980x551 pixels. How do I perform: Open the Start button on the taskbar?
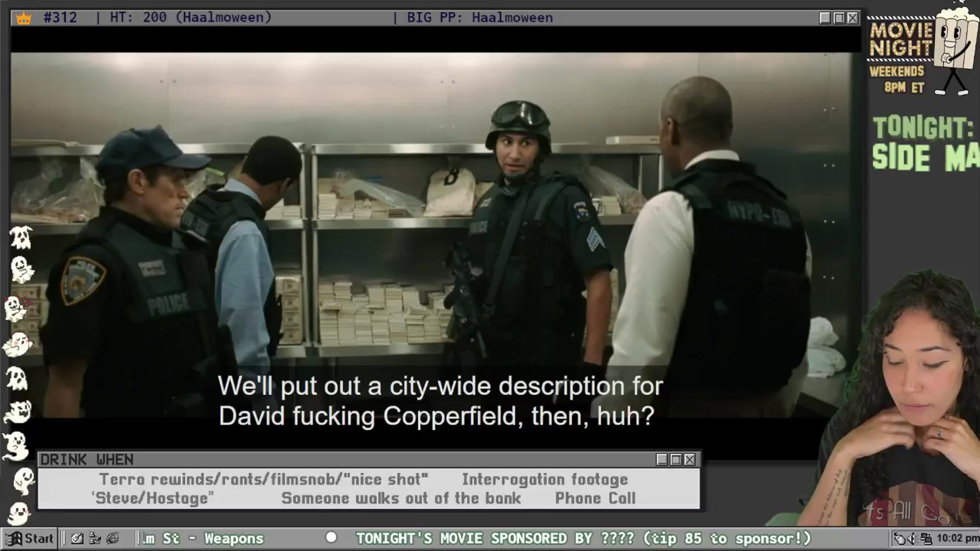coord(30,538)
